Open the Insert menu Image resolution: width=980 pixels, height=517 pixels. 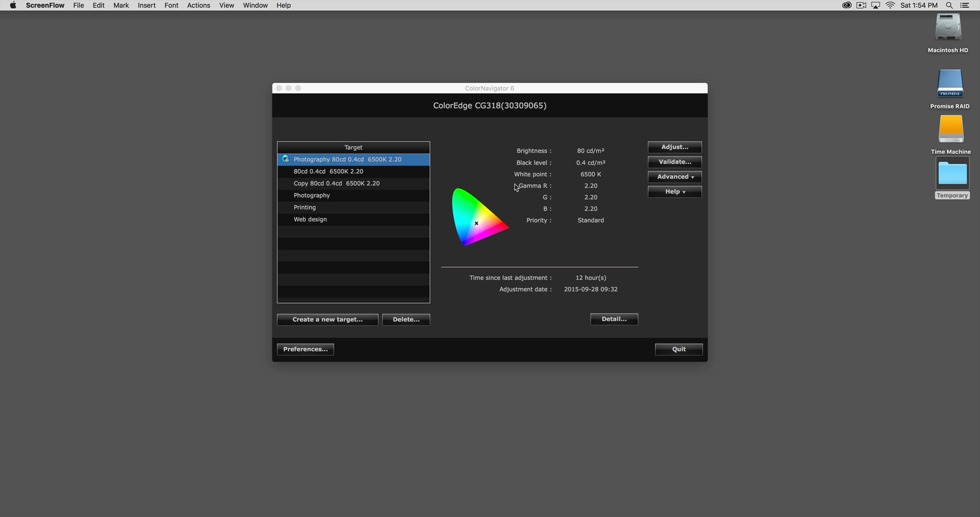[147, 5]
